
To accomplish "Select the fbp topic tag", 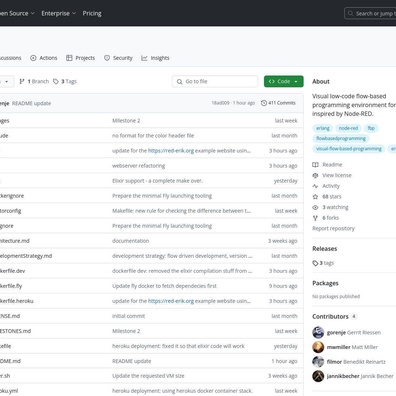I will 371,128.
